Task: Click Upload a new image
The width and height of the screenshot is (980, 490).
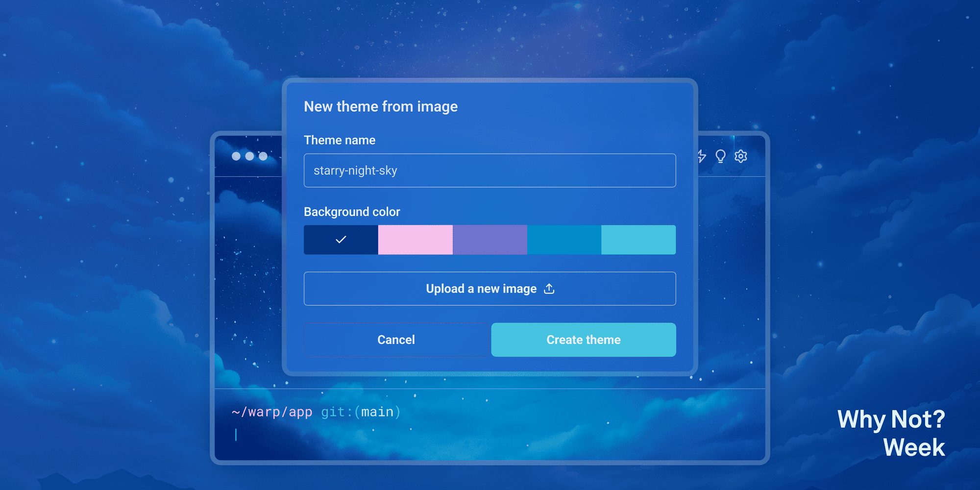Action: [x=490, y=289]
